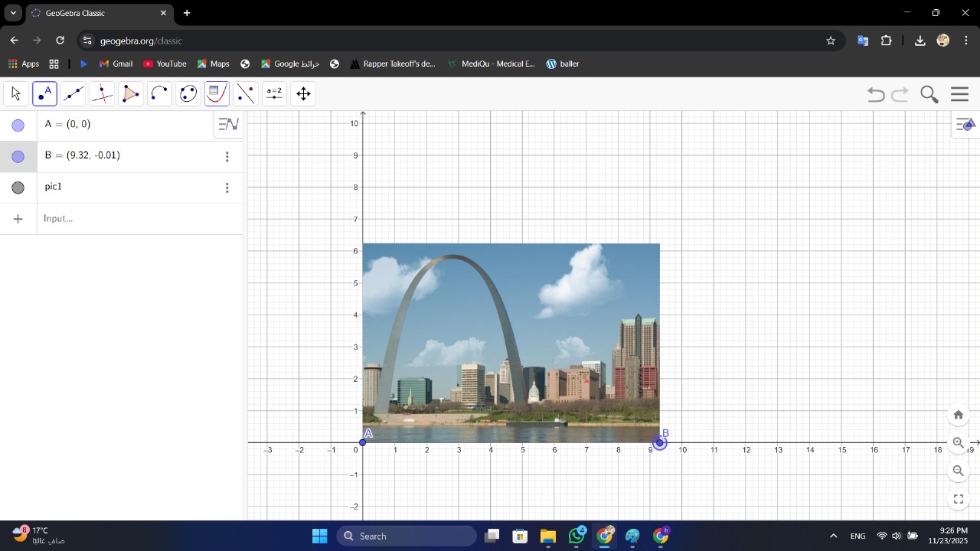Toggle visibility of pic1 image
This screenshot has height=551, width=980.
pos(18,187)
